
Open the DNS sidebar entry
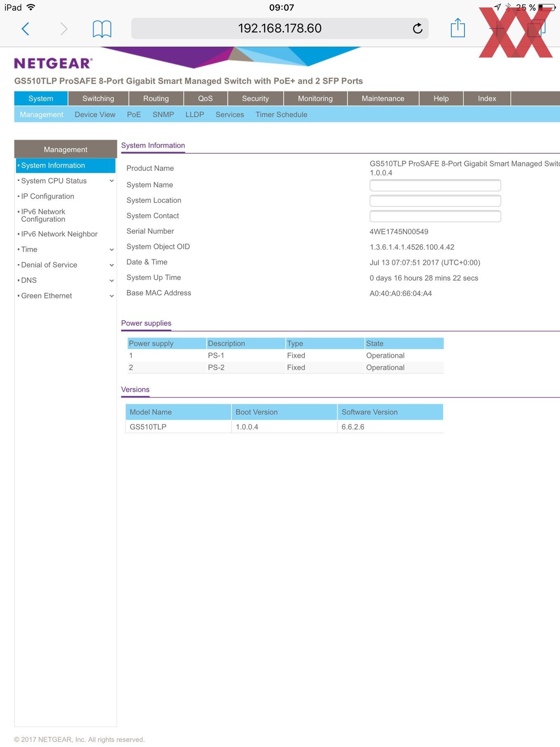[29, 280]
